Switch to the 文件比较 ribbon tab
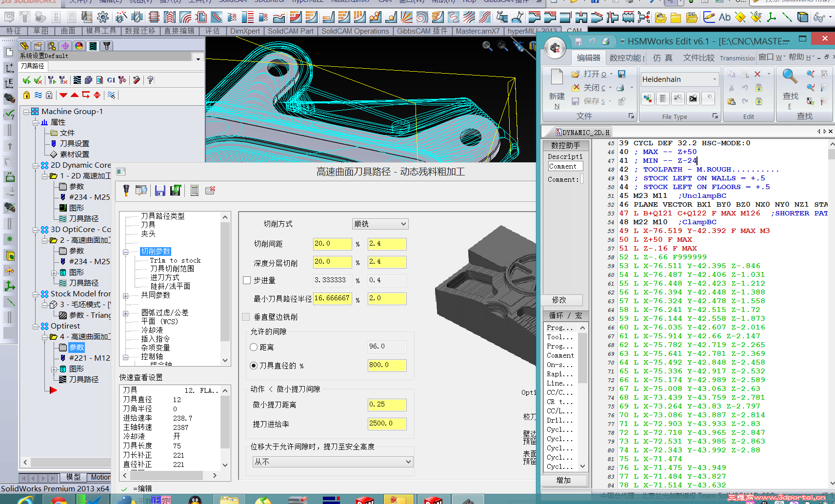 (x=698, y=58)
